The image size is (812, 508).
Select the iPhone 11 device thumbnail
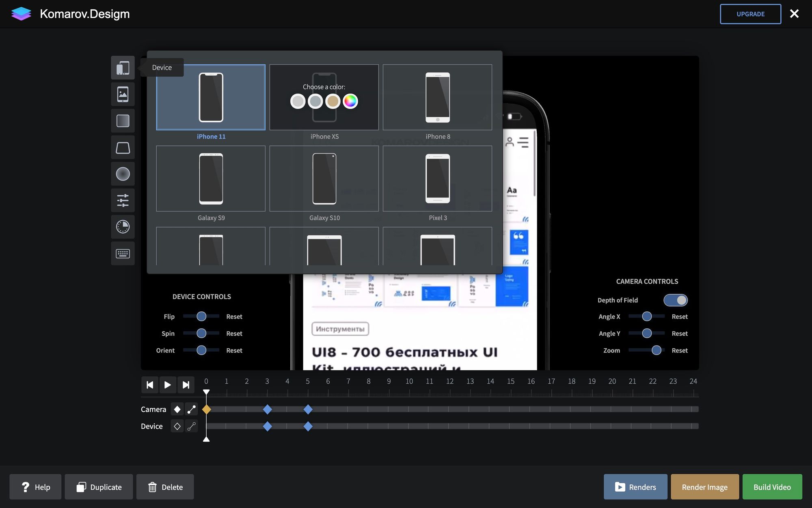click(x=211, y=97)
